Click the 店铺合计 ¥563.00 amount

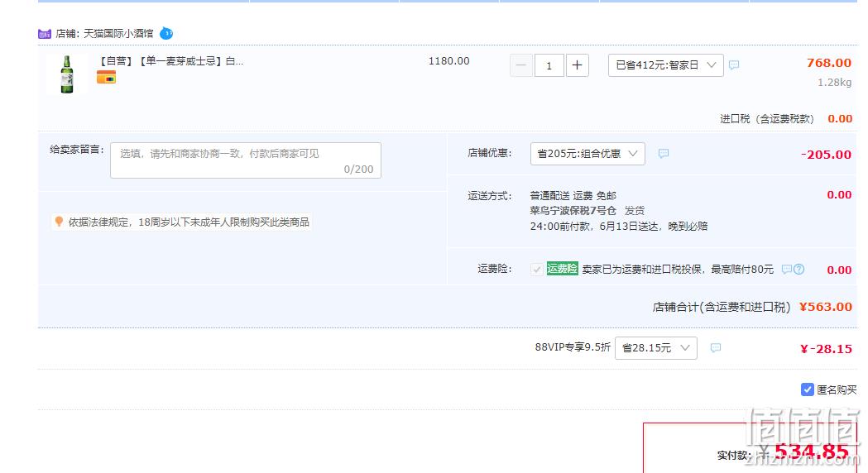[825, 307]
